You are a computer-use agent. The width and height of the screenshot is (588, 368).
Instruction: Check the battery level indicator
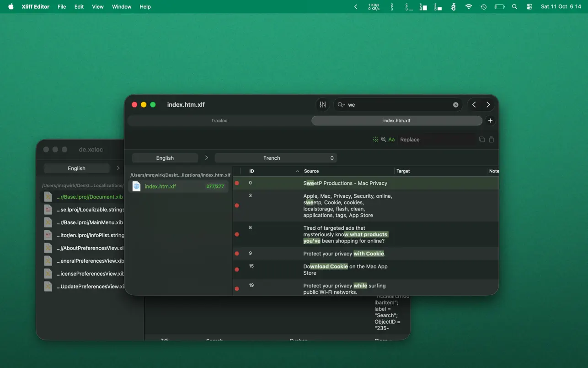tap(499, 6)
